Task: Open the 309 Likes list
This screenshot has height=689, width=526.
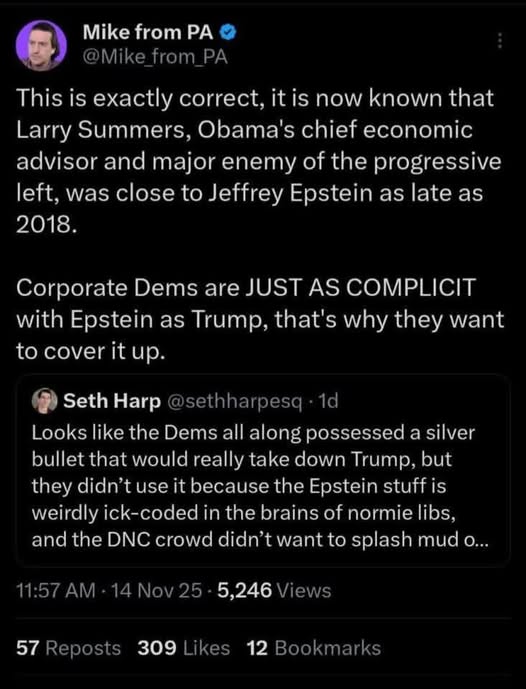Action: pyautogui.click(x=184, y=648)
